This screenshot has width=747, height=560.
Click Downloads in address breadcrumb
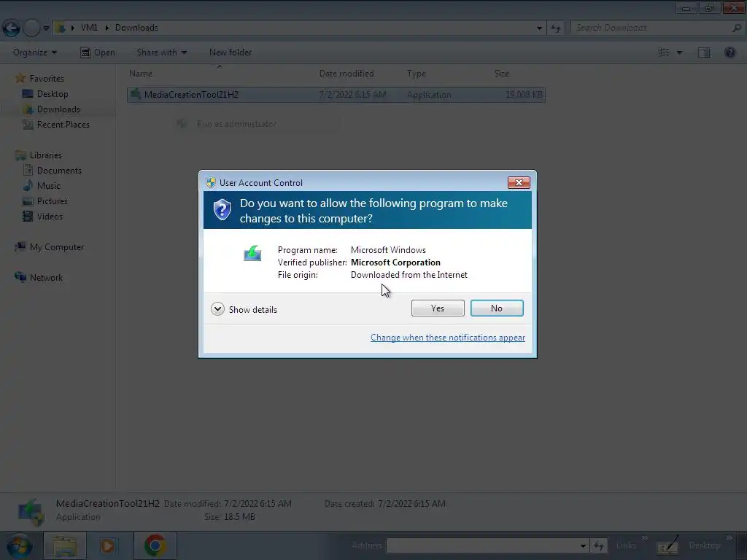[136, 28]
